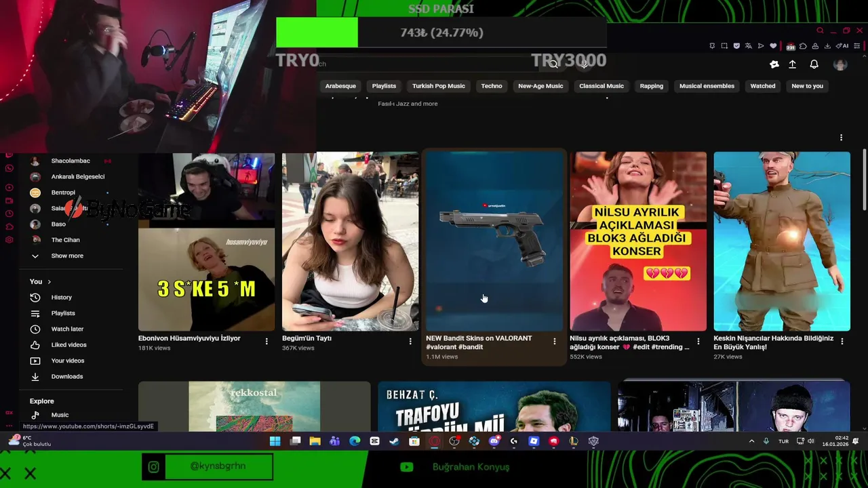
Task: Click the TUR keyboard language indicator
Action: pyautogui.click(x=783, y=441)
